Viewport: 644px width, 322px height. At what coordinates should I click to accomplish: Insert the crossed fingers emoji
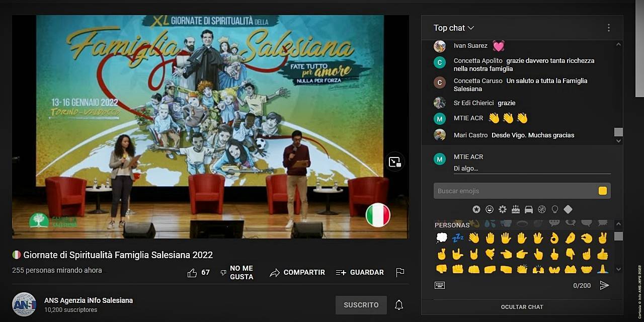[441, 254]
